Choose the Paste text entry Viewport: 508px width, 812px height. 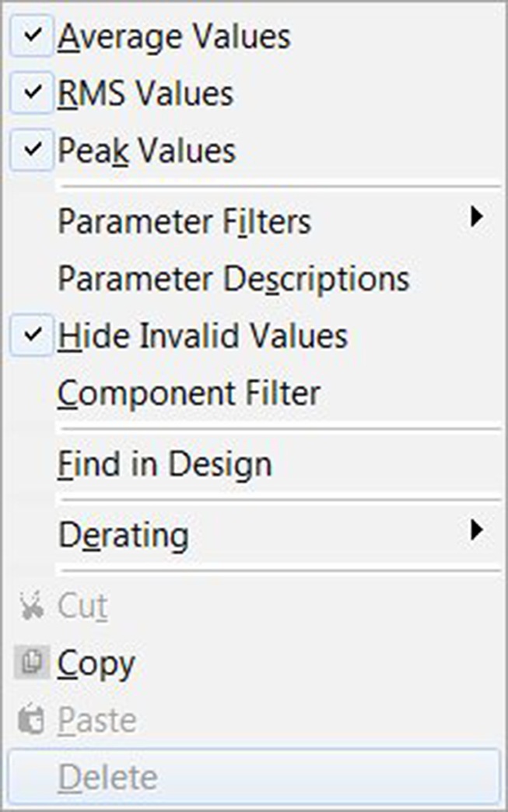(x=97, y=720)
